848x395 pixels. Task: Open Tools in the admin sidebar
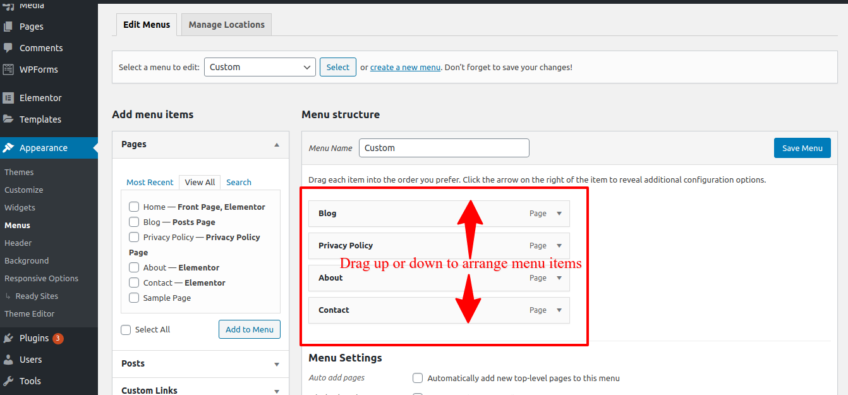(x=30, y=381)
